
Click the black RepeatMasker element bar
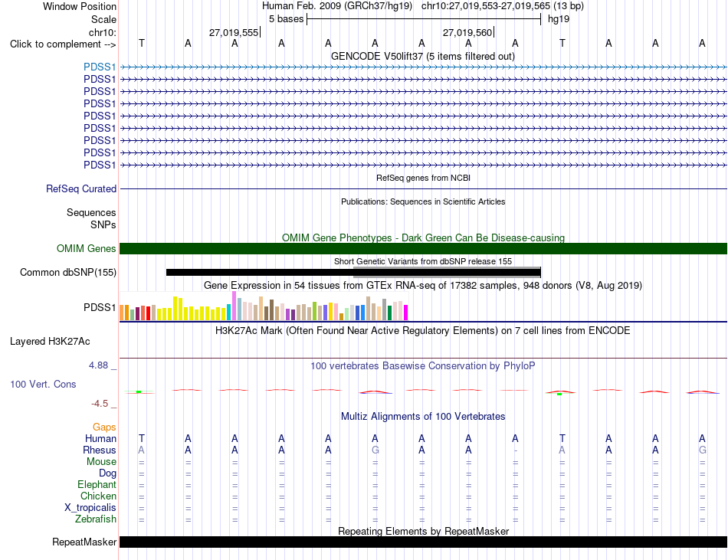pos(423,542)
